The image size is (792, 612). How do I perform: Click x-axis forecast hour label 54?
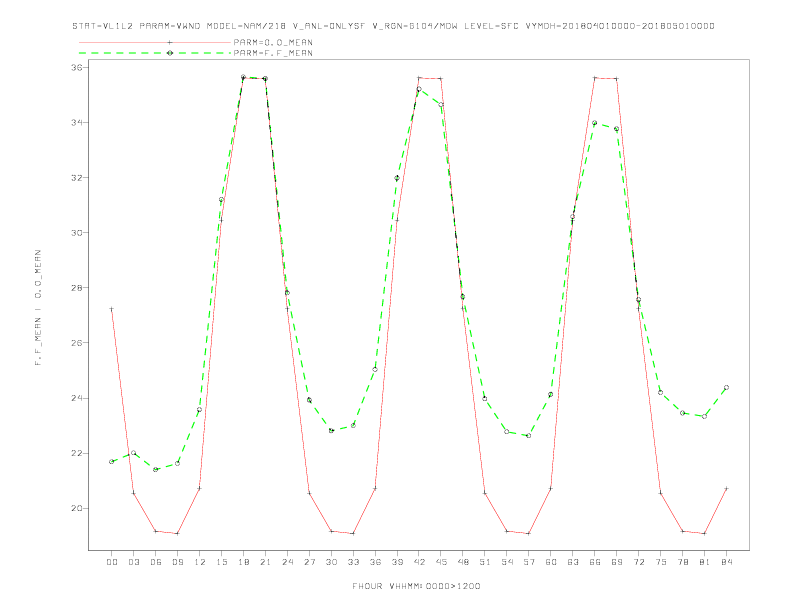click(x=507, y=562)
